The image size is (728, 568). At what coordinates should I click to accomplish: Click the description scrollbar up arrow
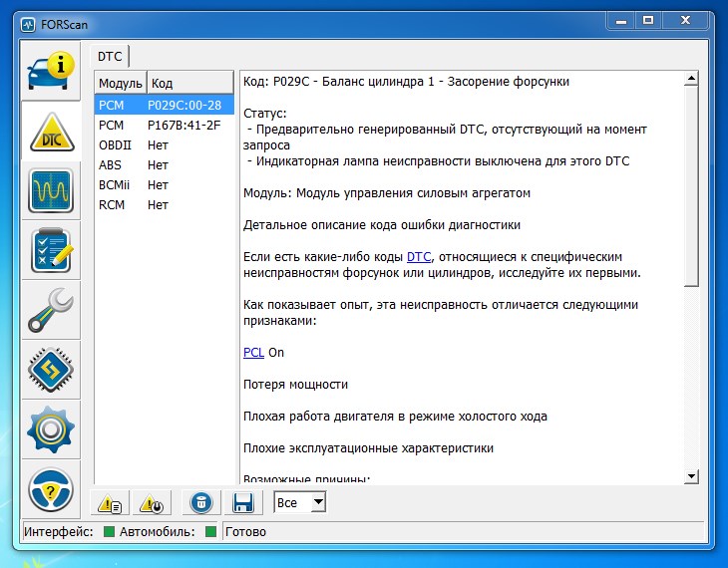click(x=691, y=79)
